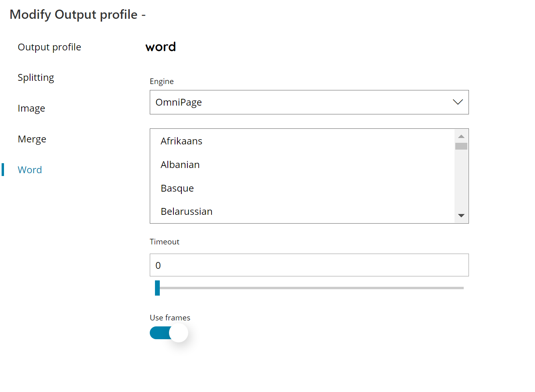
Task: Click the Timeout slider track
Action: (x=309, y=288)
